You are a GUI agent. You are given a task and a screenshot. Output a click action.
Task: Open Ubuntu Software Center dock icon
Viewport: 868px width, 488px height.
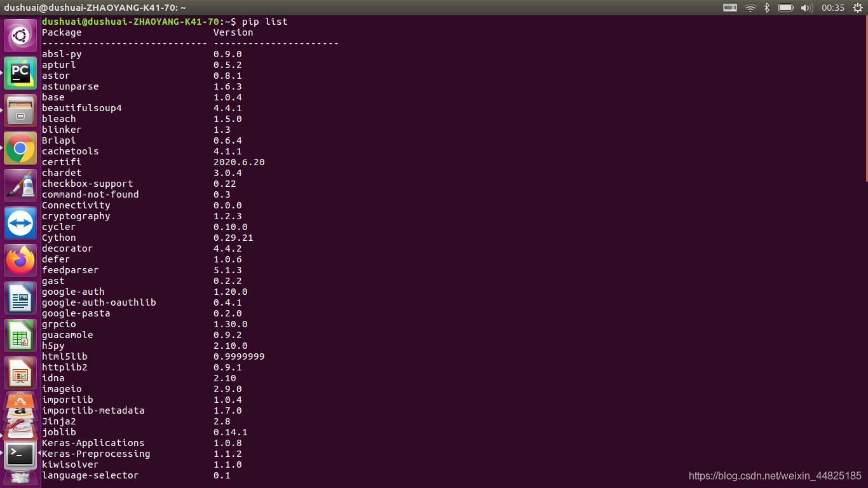(x=20, y=400)
